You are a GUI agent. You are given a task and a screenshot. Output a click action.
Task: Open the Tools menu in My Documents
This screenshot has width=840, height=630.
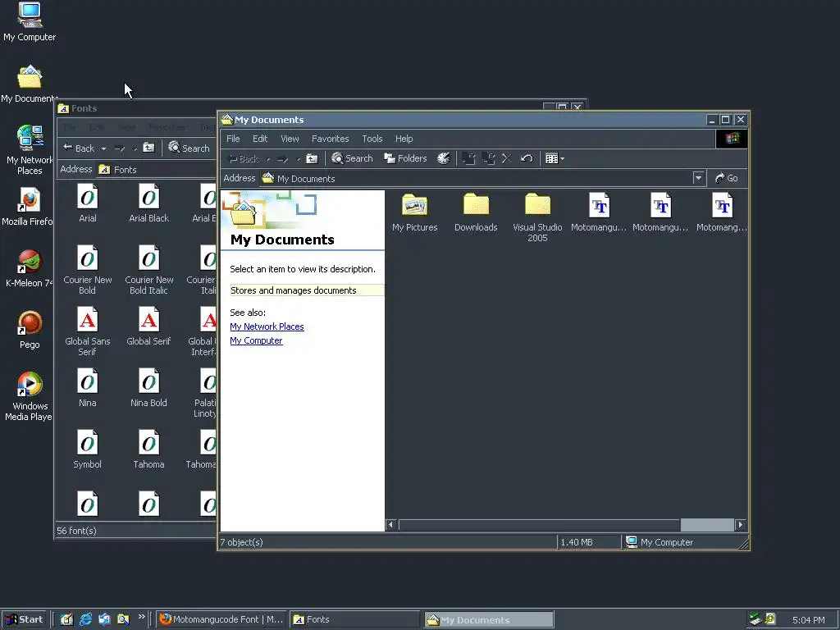click(x=372, y=139)
